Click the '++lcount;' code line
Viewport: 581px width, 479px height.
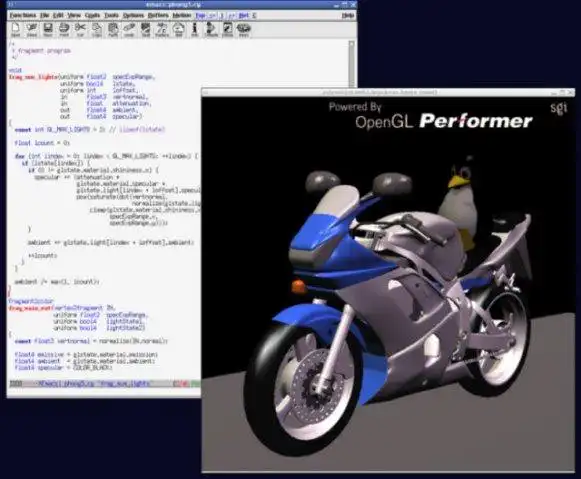point(43,256)
